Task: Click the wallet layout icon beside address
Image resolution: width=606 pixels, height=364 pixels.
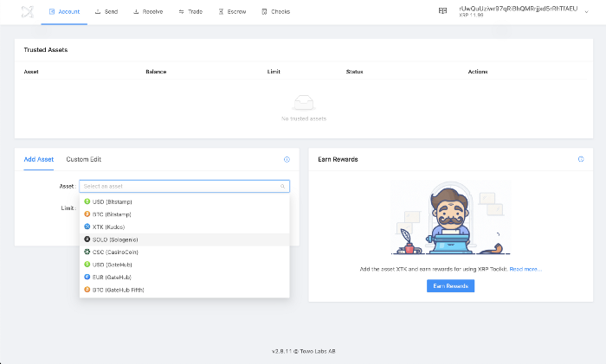Action: [x=442, y=11]
